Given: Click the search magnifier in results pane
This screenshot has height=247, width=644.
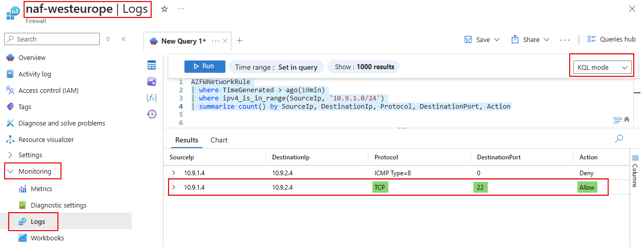Looking at the screenshot, I should pos(619,139).
